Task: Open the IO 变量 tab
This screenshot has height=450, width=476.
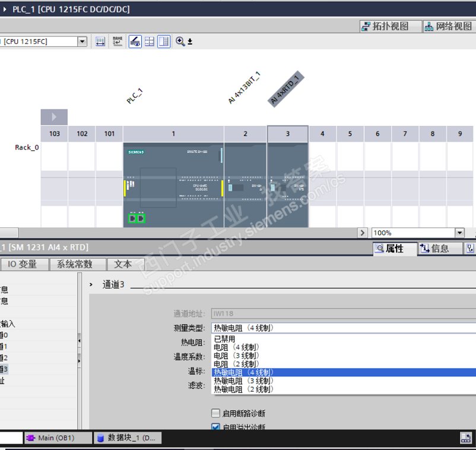Action: coord(24,264)
